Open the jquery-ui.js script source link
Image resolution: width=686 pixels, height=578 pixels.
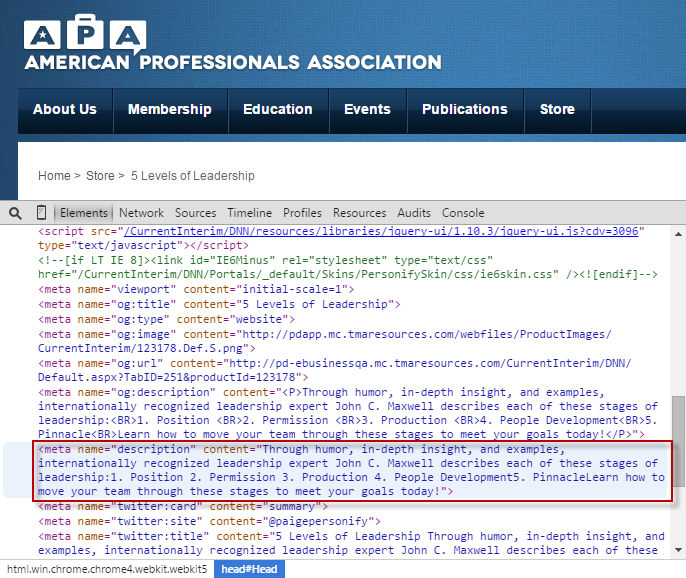pyautogui.click(x=381, y=231)
